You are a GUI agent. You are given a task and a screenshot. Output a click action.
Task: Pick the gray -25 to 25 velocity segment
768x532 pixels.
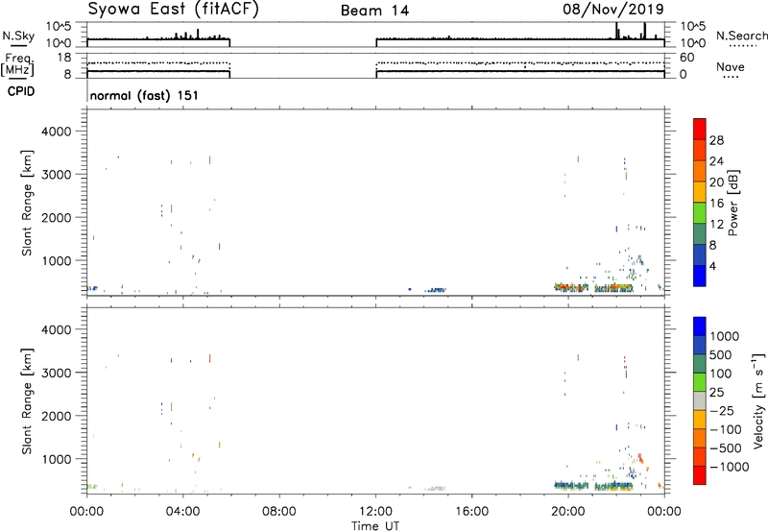[x=700, y=400]
